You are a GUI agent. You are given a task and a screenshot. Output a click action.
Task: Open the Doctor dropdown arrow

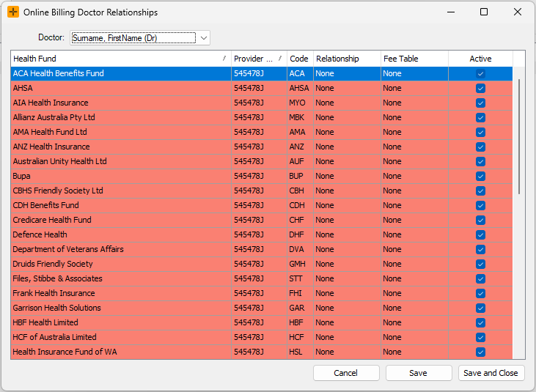tap(204, 38)
